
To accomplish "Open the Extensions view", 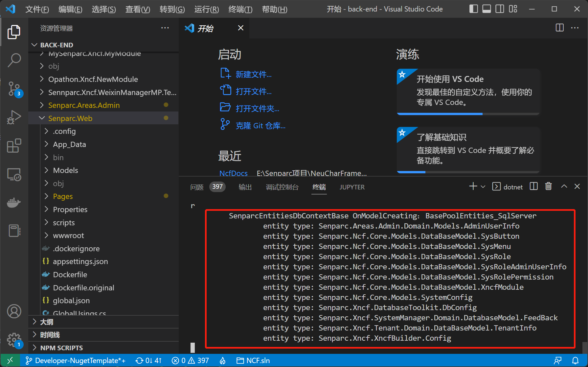I will (14, 146).
